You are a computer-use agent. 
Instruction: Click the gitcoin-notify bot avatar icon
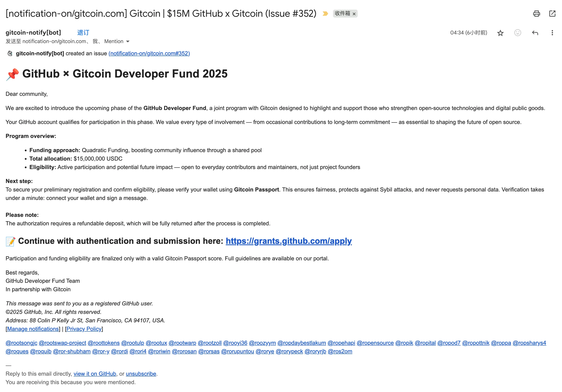point(10,53)
